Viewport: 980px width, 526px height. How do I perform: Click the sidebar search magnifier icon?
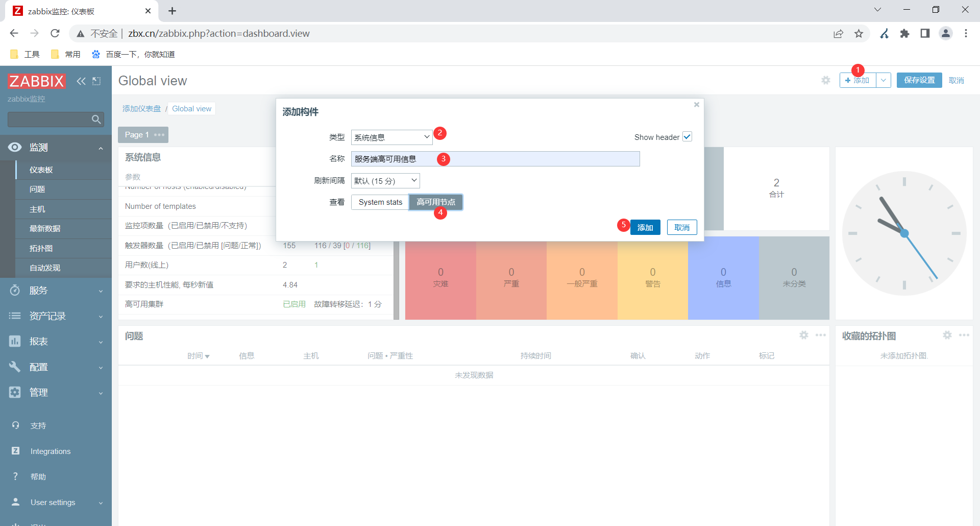pyautogui.click(x=96, y=119)
